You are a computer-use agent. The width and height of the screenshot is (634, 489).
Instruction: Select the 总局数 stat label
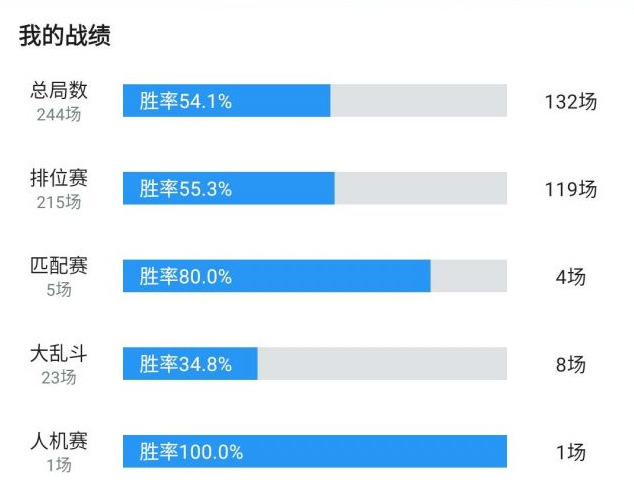[59, 90]
